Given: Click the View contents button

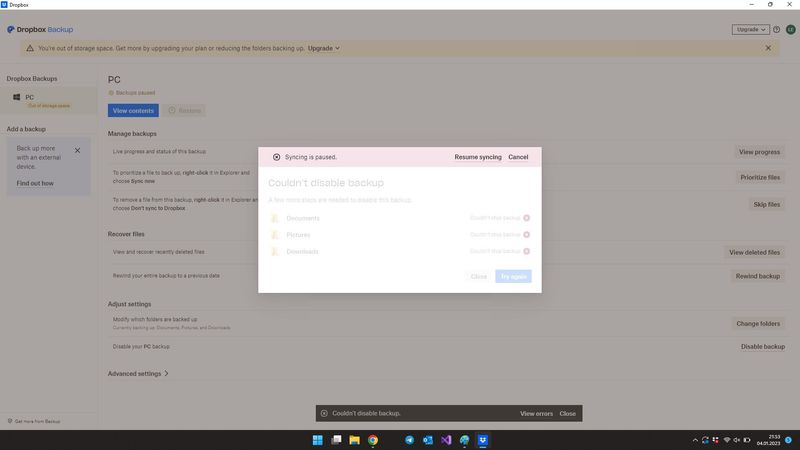Looking at the screenshot, I should click(x=133, y=111).
